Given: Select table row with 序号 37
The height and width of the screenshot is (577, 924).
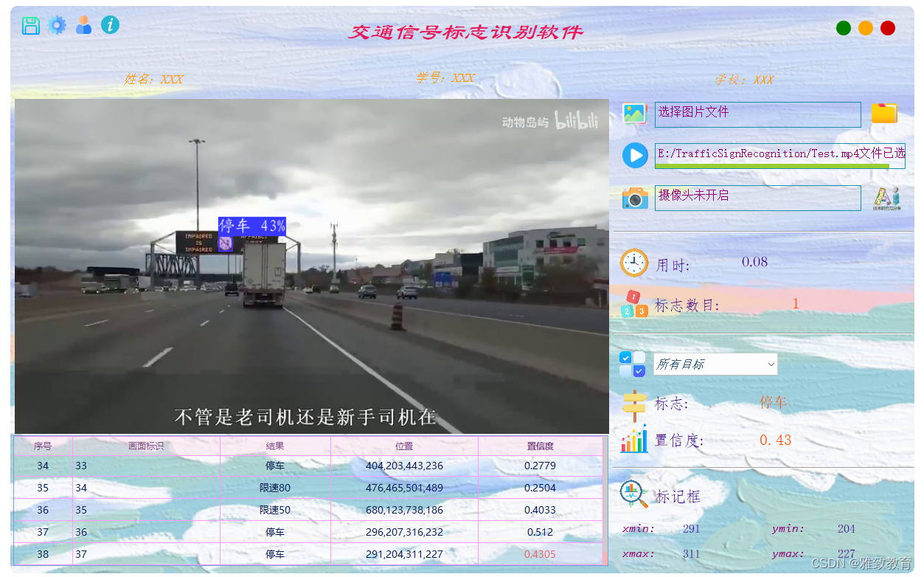Looking at the screenshot, I should click(308, 532).
